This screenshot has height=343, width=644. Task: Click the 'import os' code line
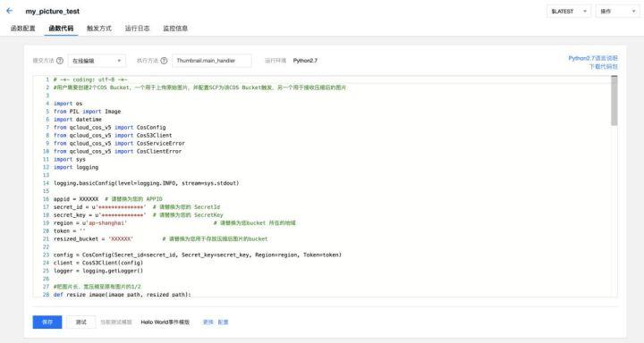pos(68,104)
